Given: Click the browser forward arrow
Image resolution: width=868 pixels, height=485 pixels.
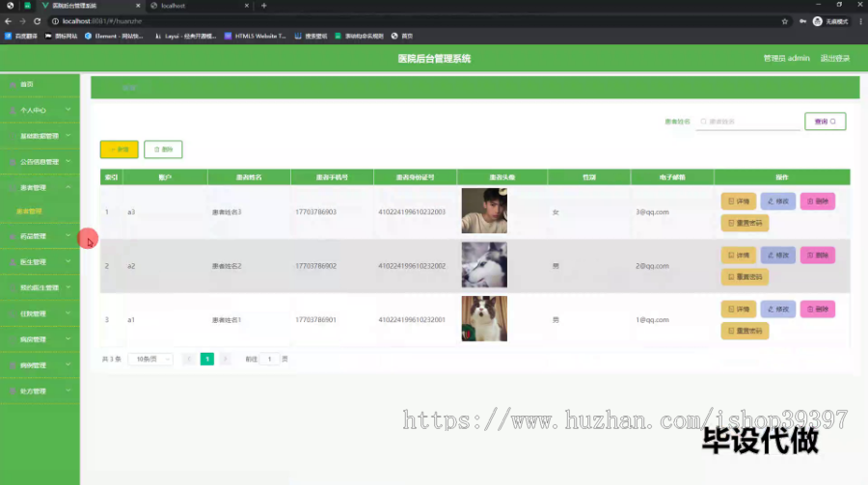Looking at the screenshot, I should (23, 21).
